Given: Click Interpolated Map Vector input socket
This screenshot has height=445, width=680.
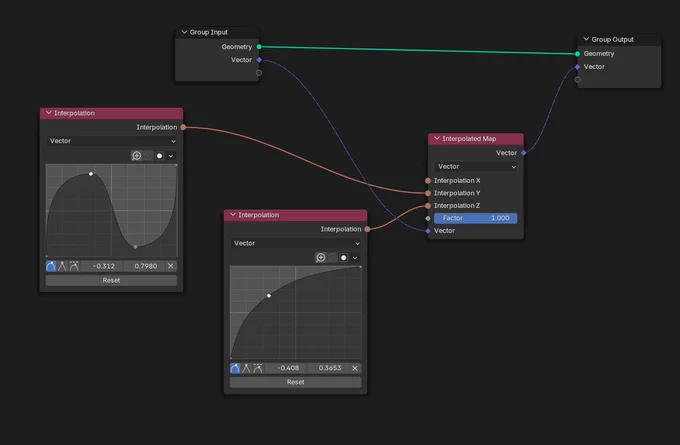Looking at the screenshot, I should tap(428, 231).
